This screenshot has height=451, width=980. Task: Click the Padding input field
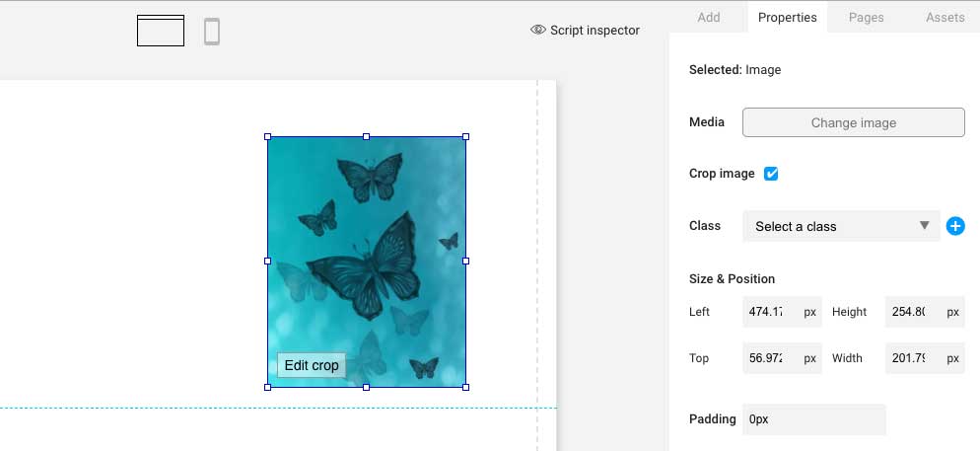pyautogui.click(x=813, y=419)
